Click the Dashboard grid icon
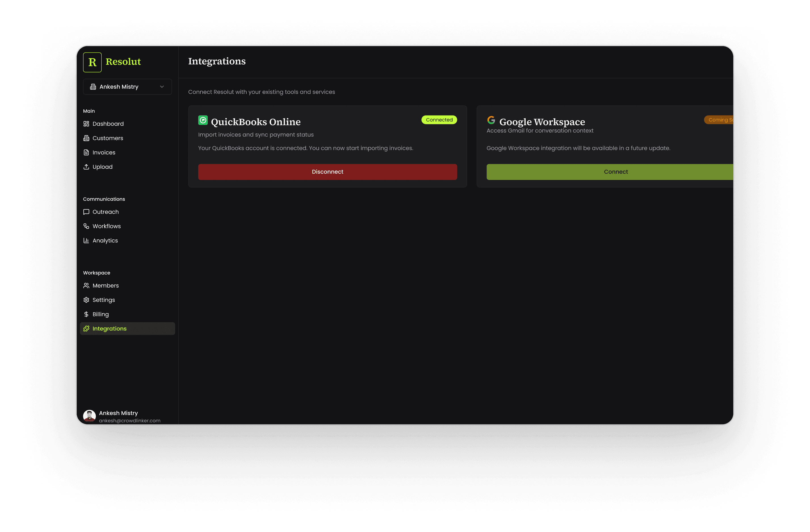 click(x=86, y=123)
